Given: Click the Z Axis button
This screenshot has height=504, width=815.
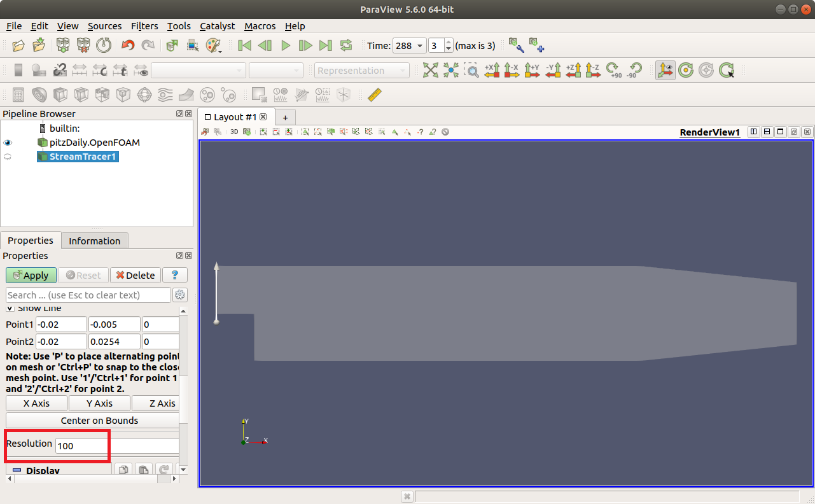Looking at the screenshot, I should [x=157, y=403].
